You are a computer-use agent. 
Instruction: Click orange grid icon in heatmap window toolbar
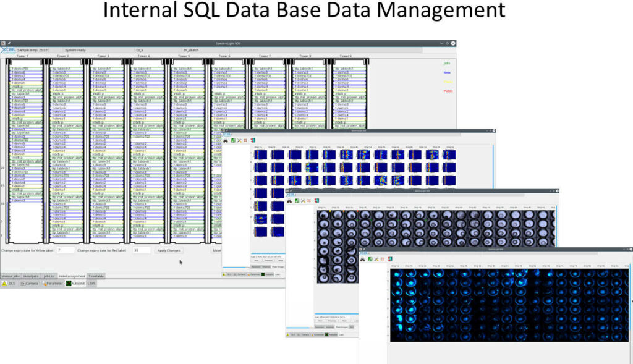pos(247,141)
